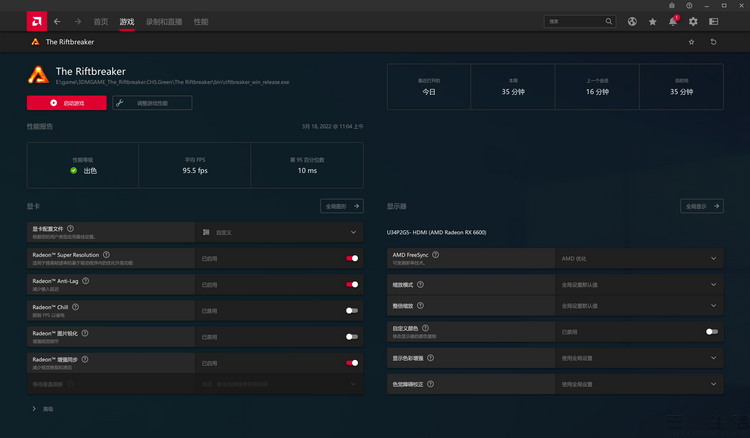Click red 启动游戏 launch button
The height and width of the screenshot is (438, 750).
click(66, 103)
